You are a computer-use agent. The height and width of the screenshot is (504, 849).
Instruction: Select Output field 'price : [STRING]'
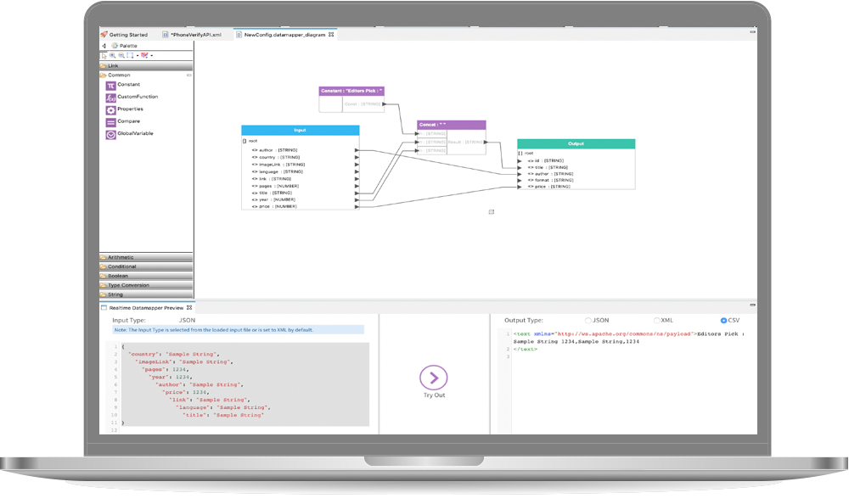click(549, 186)
